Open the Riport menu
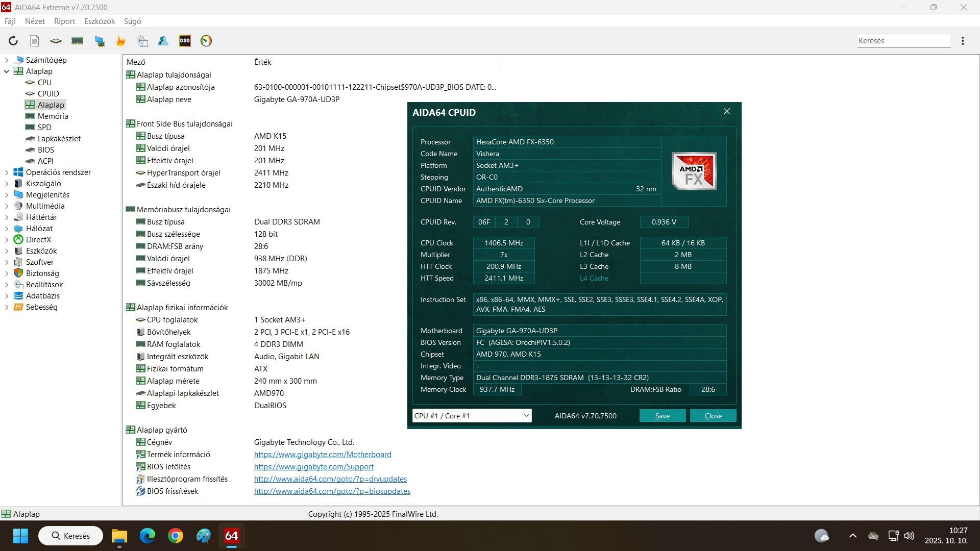This screenshot has height=551, width=980. click(64, 21)
